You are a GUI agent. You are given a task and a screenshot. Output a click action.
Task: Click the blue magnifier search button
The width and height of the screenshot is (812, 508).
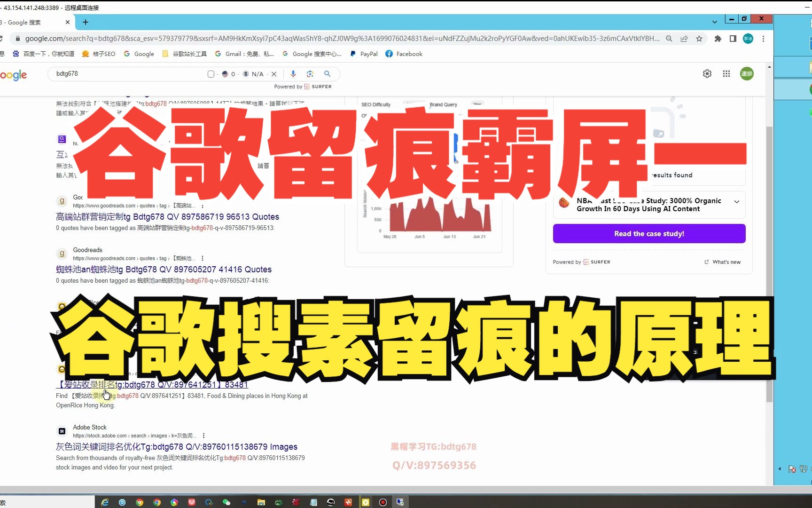coord(328,74)
